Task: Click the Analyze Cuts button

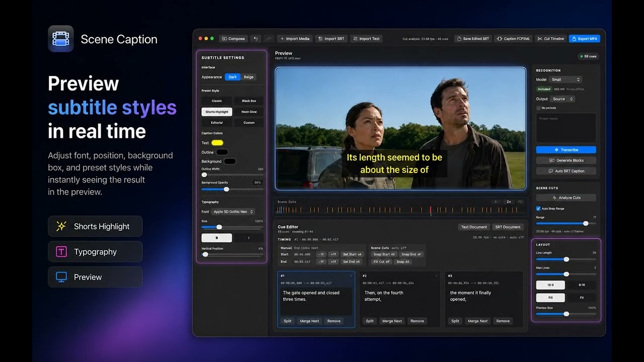Action: [566, 198]
